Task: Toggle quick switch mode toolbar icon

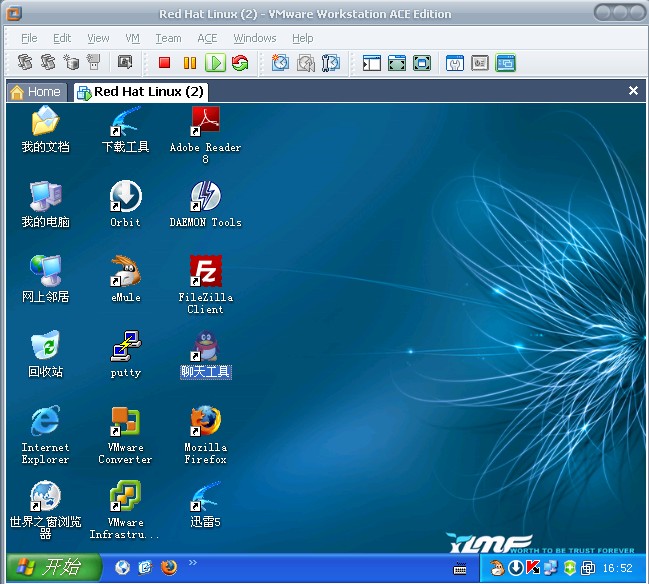Action: pyautogui.click(x=422, y=63)
